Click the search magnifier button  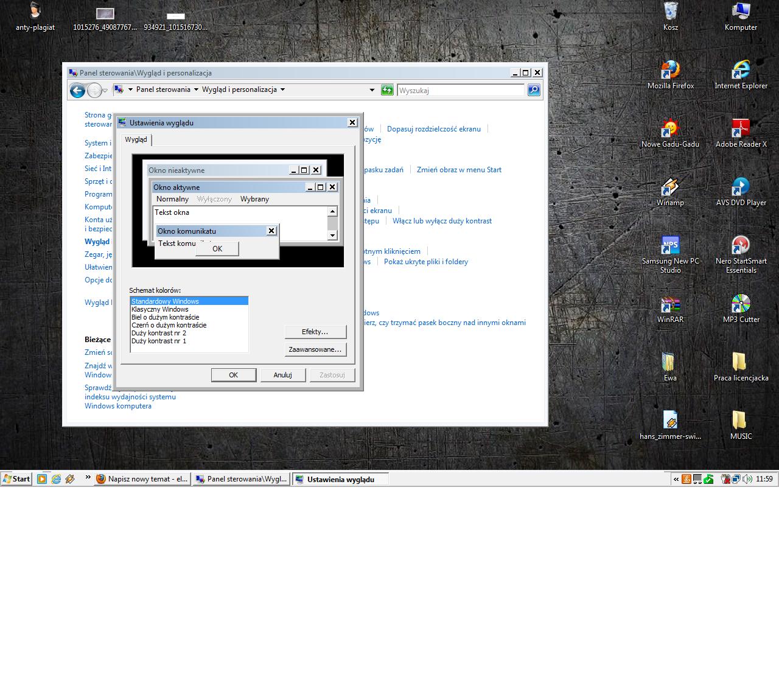[x=533, y=90]
